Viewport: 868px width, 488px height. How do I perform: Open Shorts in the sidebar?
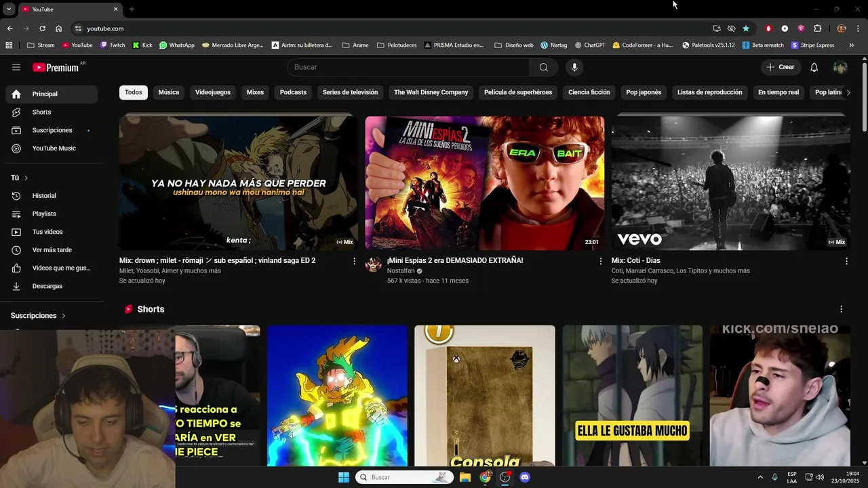point(52,112)
